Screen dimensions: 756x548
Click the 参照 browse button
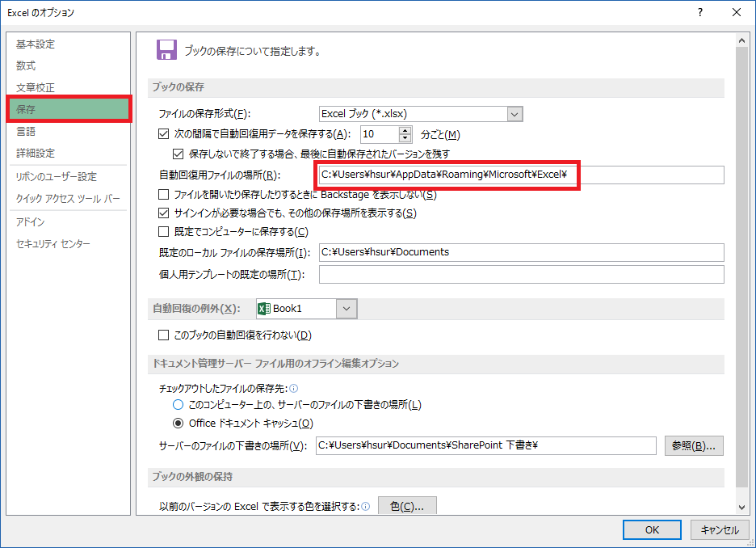point(693,445)
